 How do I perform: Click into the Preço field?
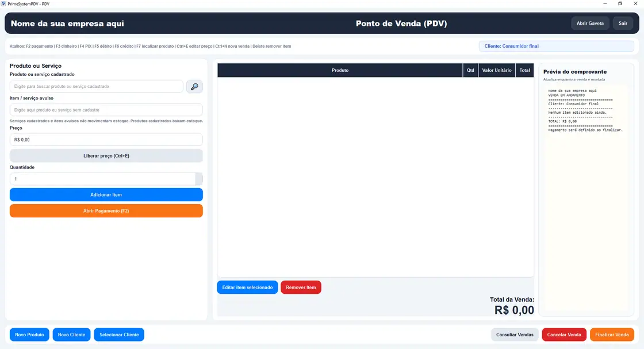[106, 140]
